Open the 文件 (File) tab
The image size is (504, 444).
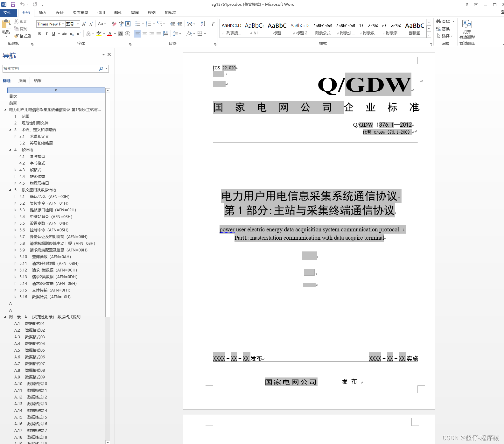(8, 13)
